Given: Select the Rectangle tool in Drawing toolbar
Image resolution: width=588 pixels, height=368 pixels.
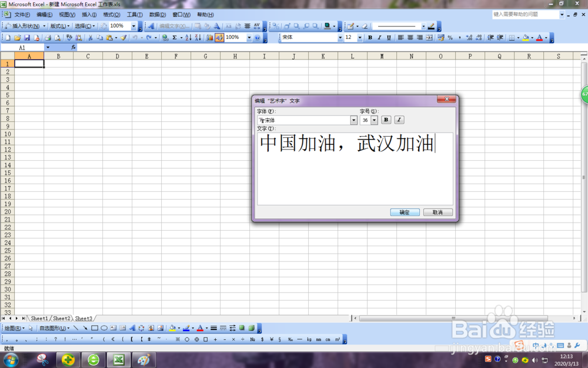Looking at the screenshot, I should tap(95, 328).
